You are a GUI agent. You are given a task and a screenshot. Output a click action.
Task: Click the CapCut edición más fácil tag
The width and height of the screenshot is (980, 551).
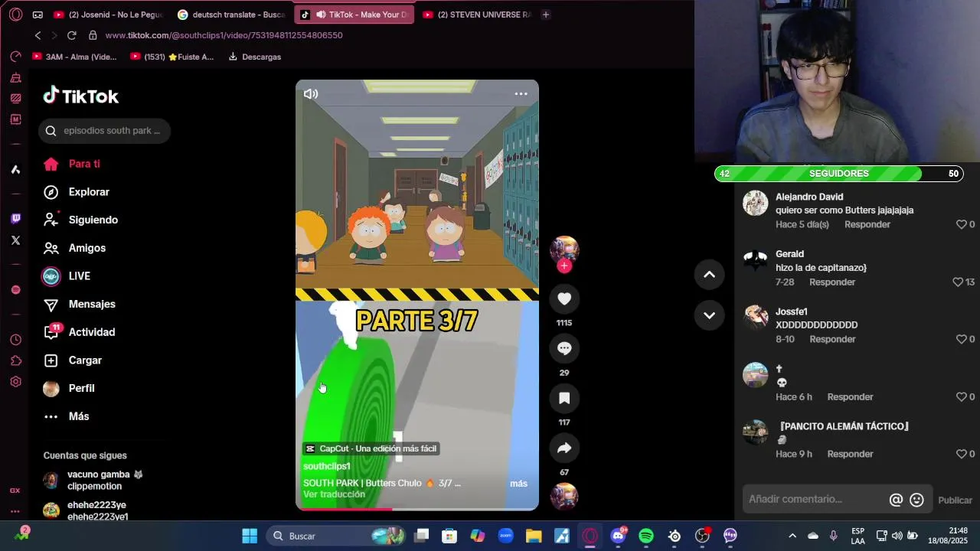tap(371, 448)
